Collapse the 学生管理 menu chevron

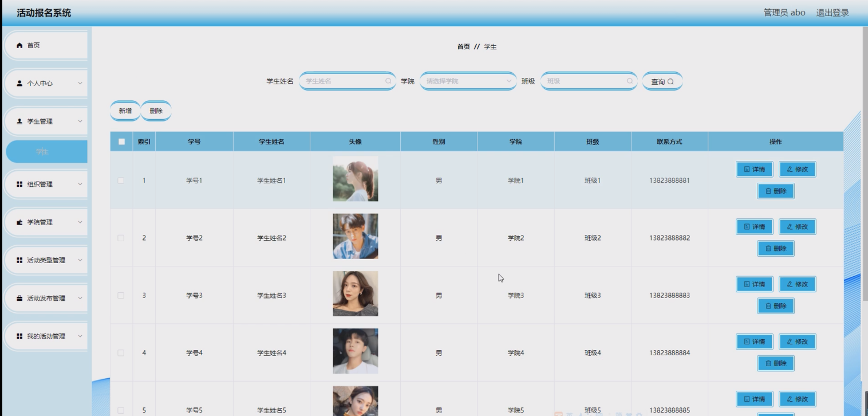point(80,121)
